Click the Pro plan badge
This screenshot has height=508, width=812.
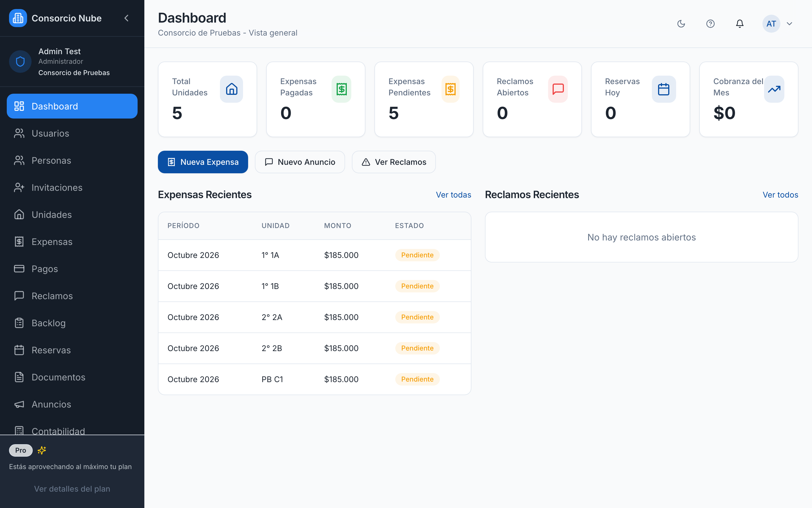click(21, 450)
